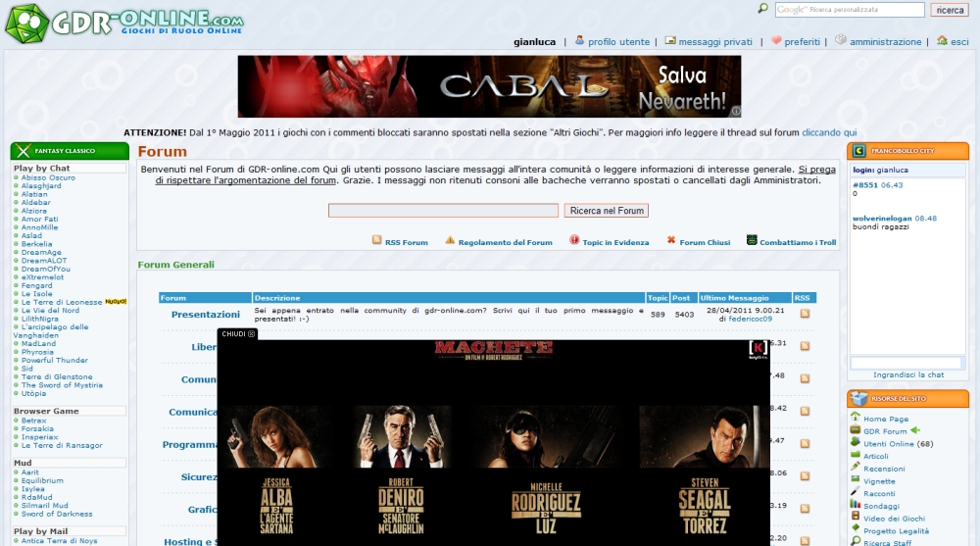Viewport: 980px width, 546px height.
Task: Click the preferiti heart icon
Action: tap(776, 40)
